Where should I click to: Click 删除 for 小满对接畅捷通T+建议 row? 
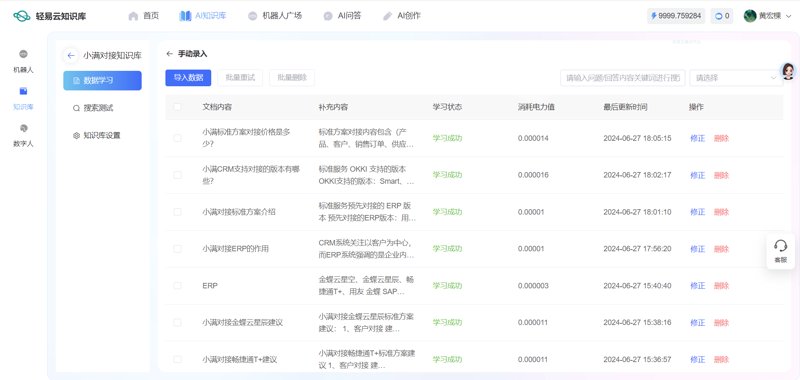(x=721, y=359)
